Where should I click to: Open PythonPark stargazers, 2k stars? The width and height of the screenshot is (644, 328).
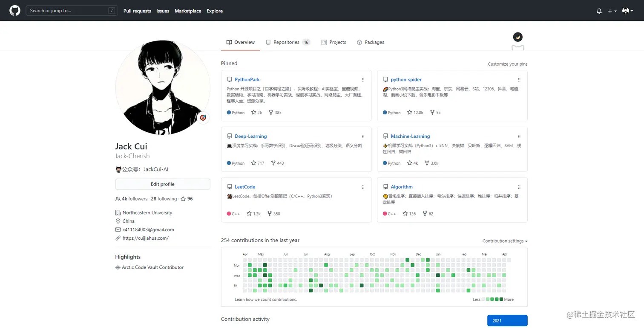point(256,113)
